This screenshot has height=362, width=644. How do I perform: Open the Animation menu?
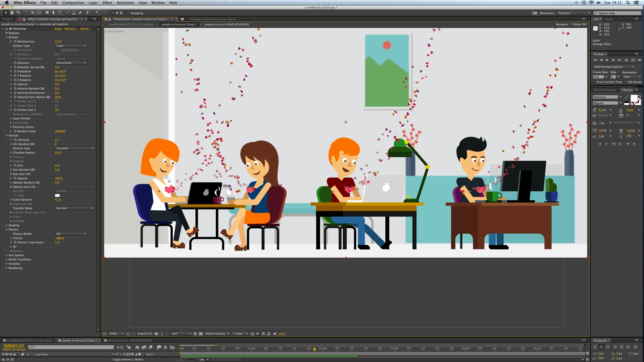click(125, 3)
